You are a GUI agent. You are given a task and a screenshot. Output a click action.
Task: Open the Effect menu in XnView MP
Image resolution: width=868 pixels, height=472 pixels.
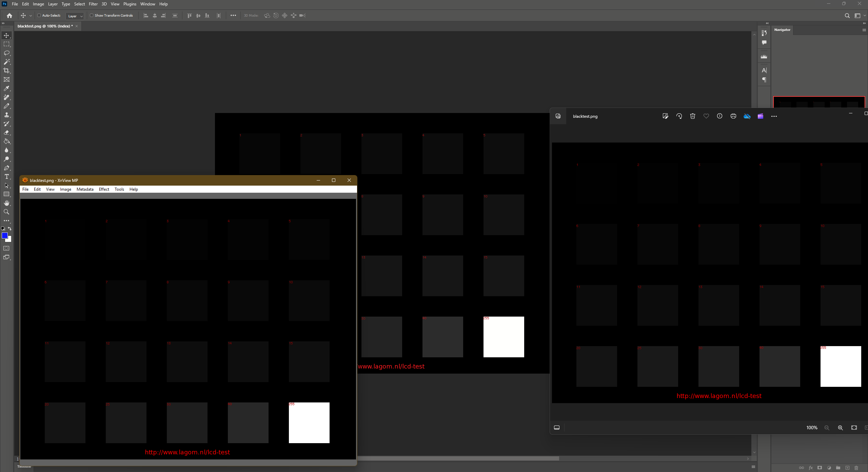coord(104,189)
